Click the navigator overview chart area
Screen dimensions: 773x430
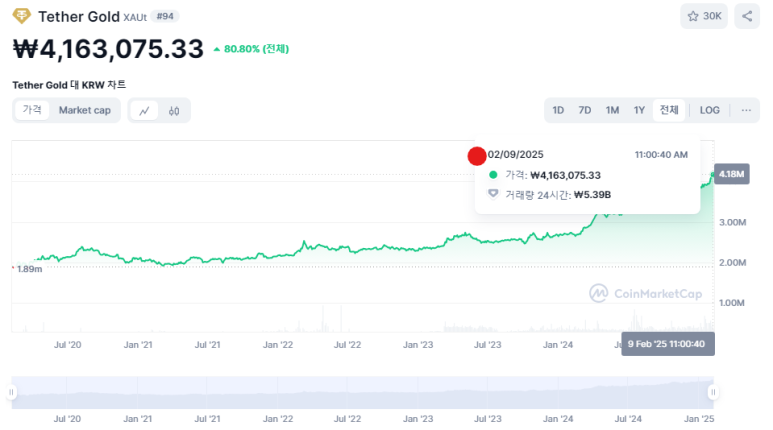point(362,393)
